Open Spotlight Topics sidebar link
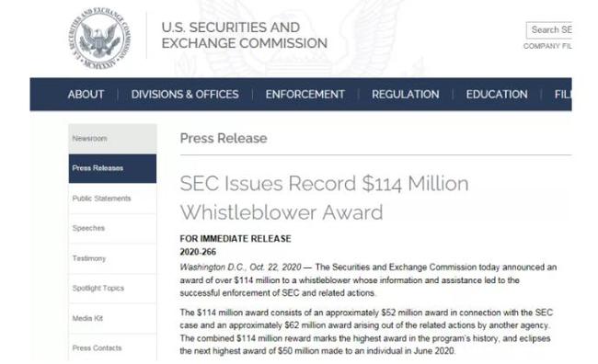 click(x=112, y=288)
